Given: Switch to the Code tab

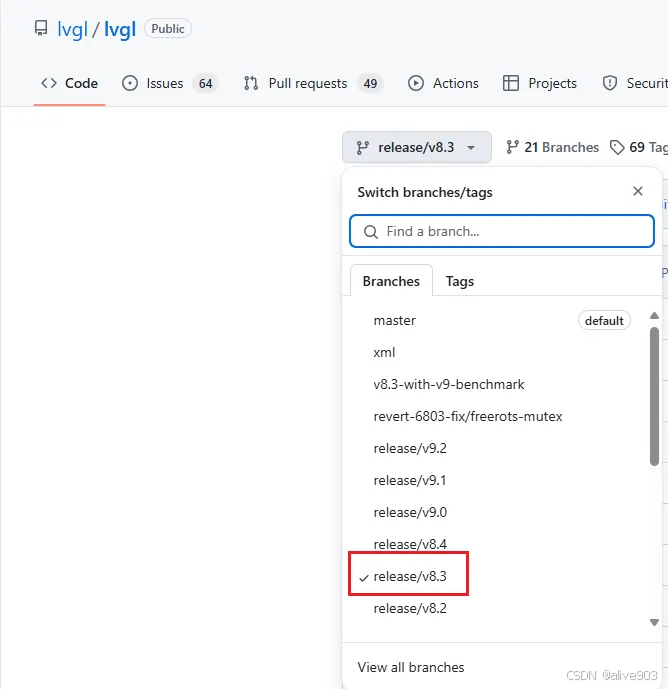Looking at the screenshot, I should click(x=69, y=83).
